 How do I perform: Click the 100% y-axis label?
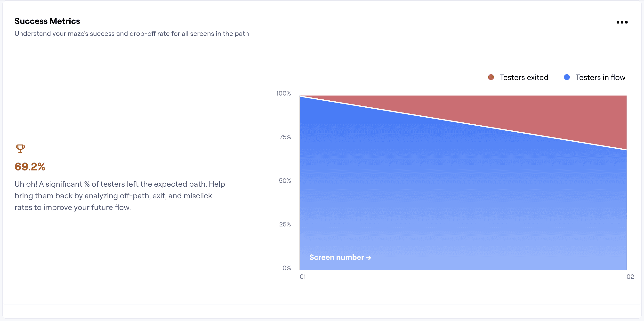pos(283,94)
